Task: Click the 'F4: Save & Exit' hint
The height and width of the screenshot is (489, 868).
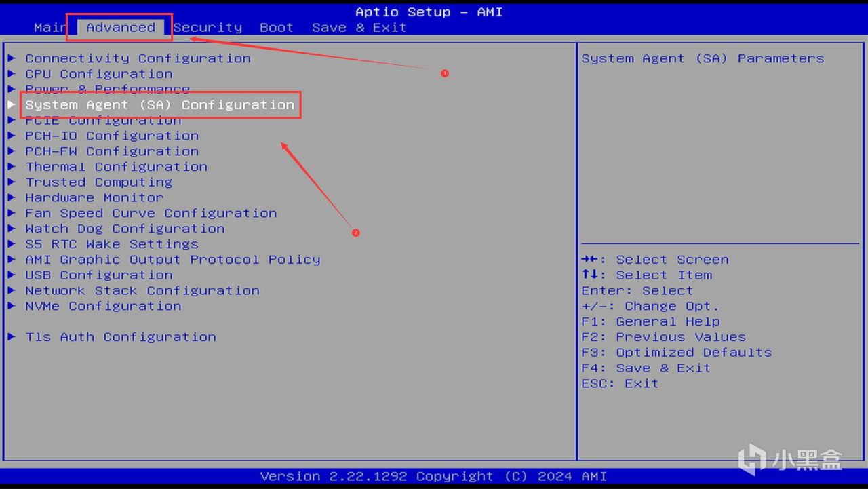Action: (646, 368)
